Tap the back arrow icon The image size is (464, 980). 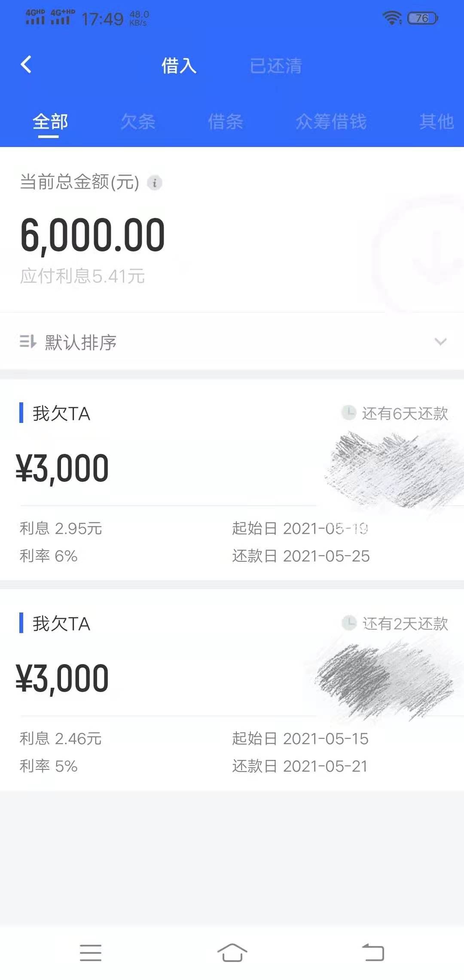[x=26, y=65]
